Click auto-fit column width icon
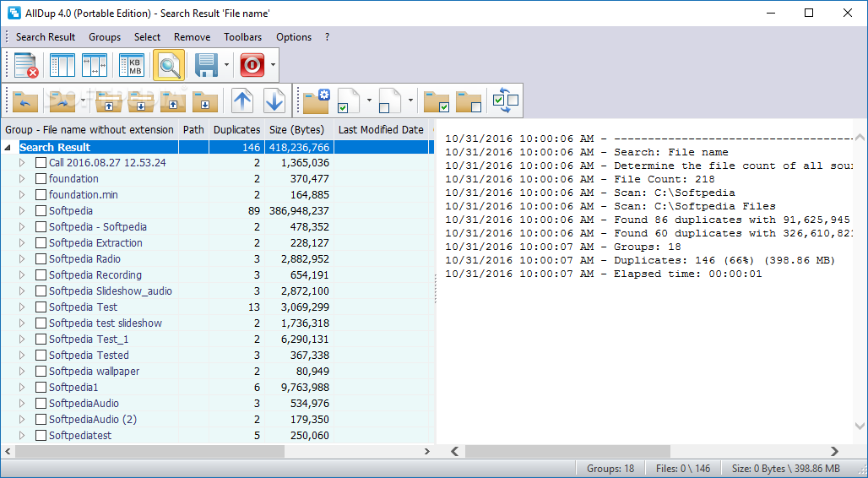The width and height of the screenshot is (868, 478). (x=94, y=65)
